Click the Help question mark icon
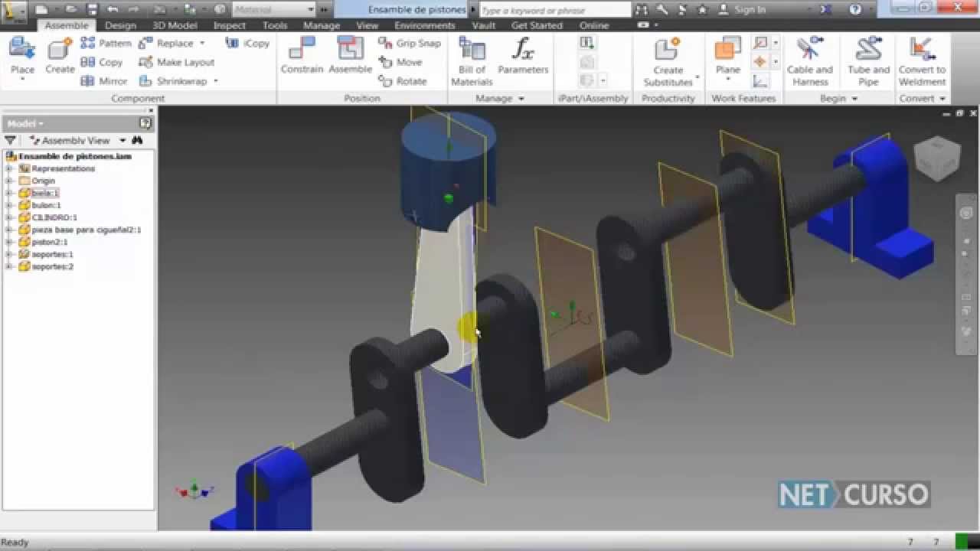This screenshot has width=980, height=551. tap(855, 10)
